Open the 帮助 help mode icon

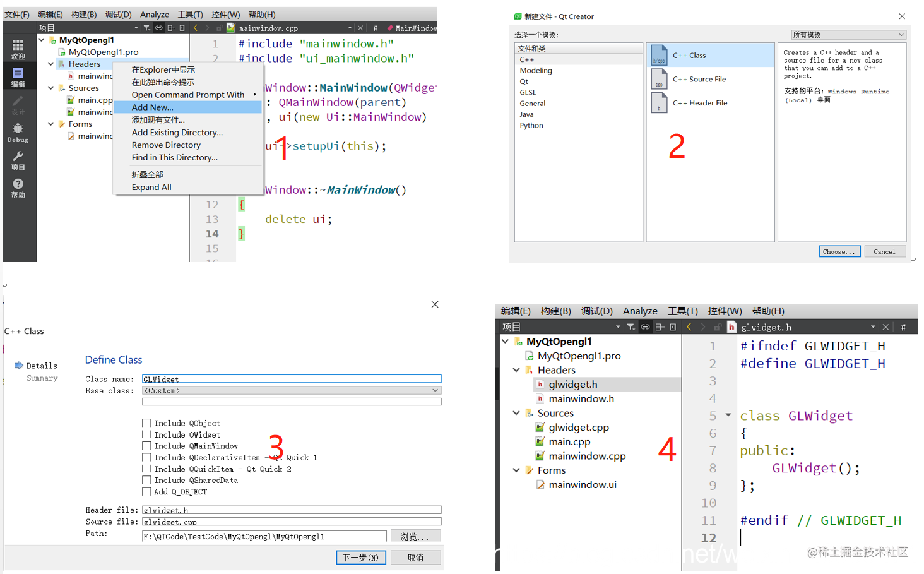tap(18, 188)
